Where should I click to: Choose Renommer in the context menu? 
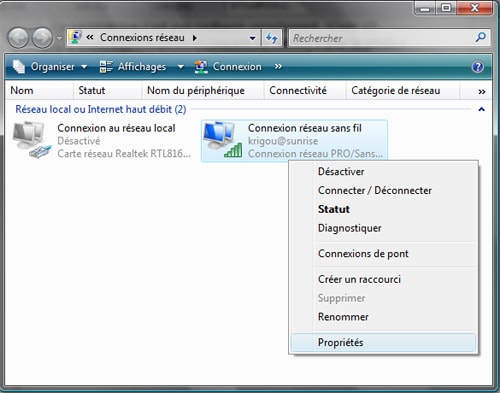[383, 317]
